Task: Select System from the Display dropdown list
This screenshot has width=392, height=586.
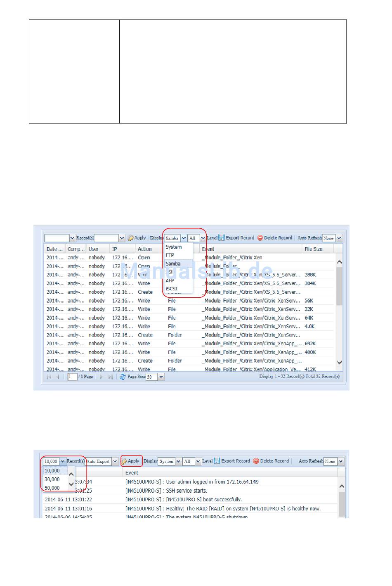Action: tap(178, 247)
